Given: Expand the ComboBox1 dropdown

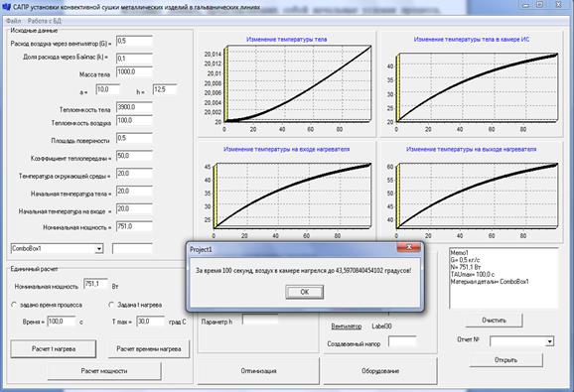Looking at the screenshot, I should point(99,249).
